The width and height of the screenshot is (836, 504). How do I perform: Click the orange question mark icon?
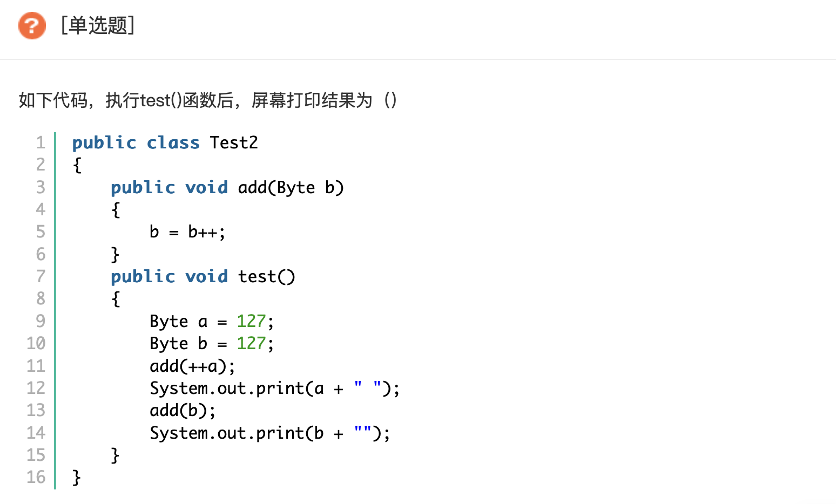tap(32, 25)
